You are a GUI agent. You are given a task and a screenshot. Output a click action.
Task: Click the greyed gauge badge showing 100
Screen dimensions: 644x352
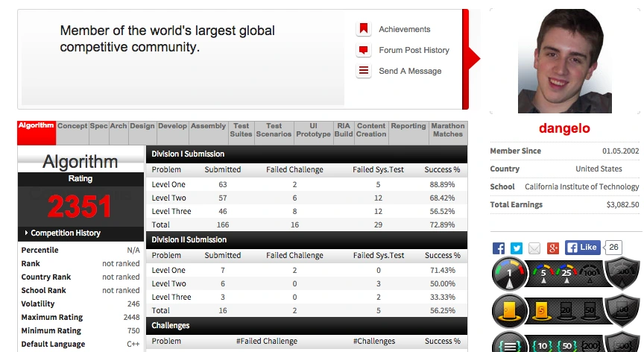[590, 274]
